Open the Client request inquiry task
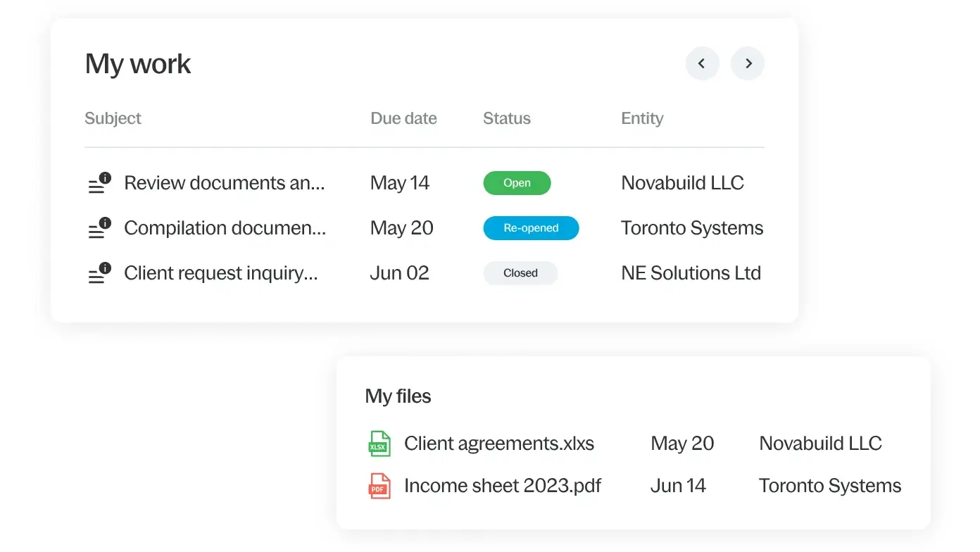The width and height of the screenshot is (980, 552). point(221,273)
